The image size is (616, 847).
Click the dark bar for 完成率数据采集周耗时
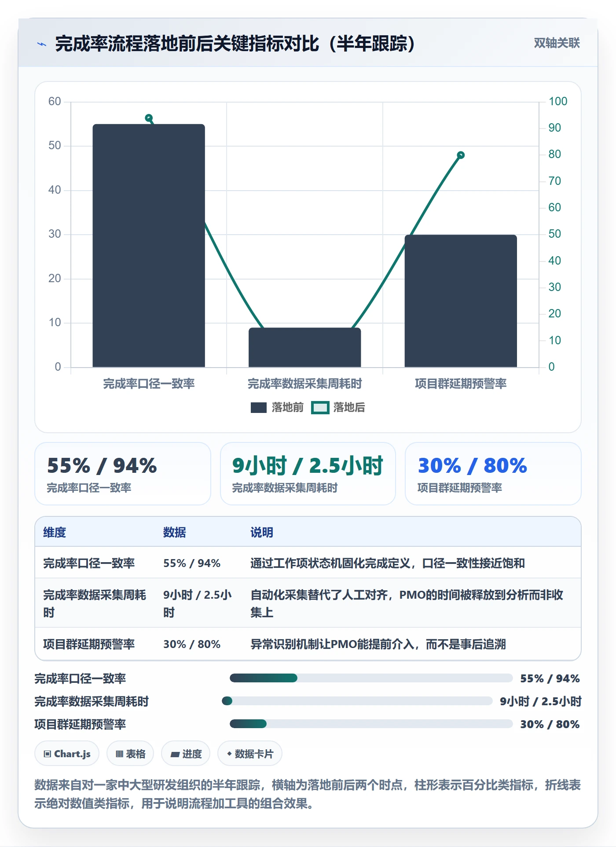[x=304, y=347]
